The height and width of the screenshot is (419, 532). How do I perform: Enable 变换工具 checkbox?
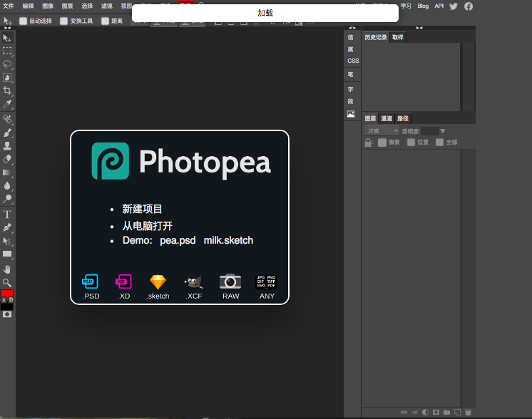click(63, 21)
